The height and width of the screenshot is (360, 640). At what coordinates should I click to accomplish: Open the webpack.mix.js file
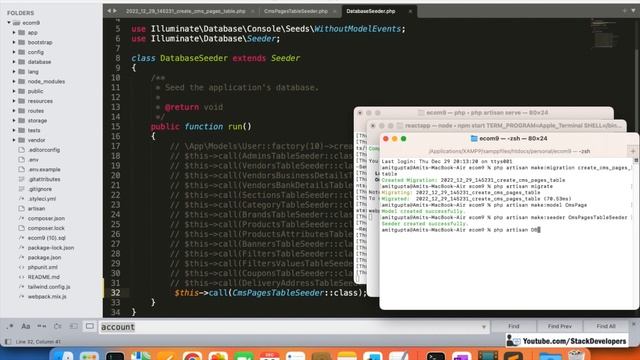(47, 297)
